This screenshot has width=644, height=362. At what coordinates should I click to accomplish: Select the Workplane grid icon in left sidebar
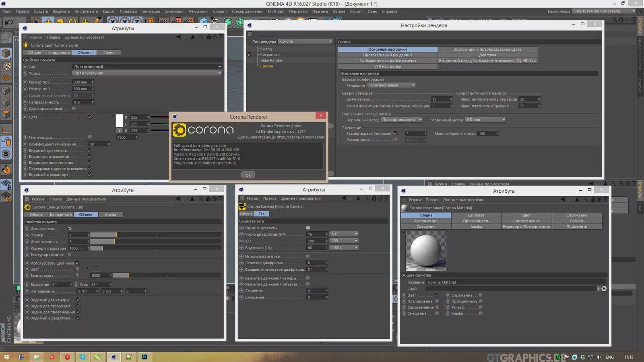(6, 78)
